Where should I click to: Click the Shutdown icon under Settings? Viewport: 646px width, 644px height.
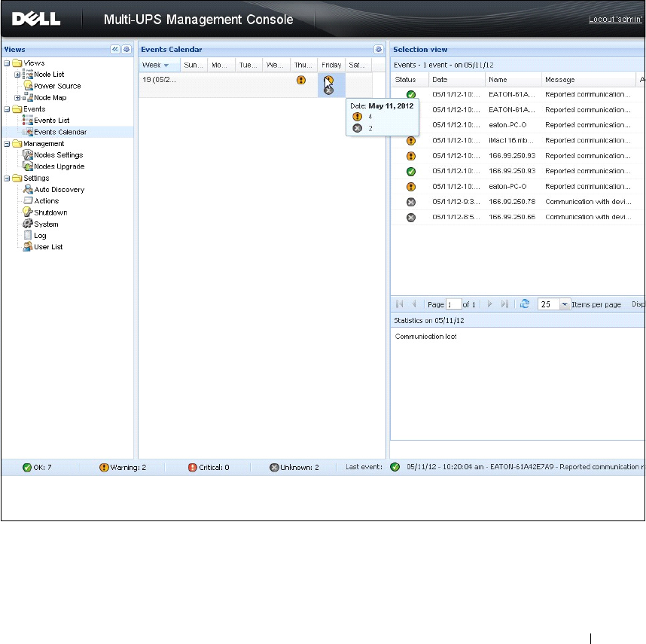pyautogui.click(x=28, y=212)
